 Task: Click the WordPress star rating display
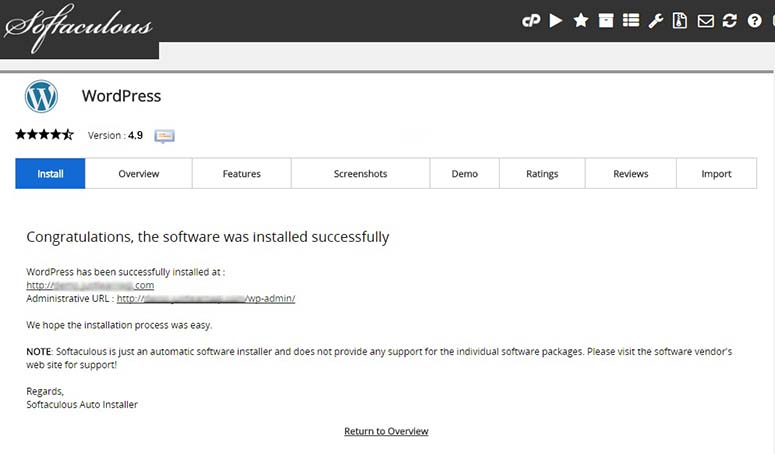44,135
